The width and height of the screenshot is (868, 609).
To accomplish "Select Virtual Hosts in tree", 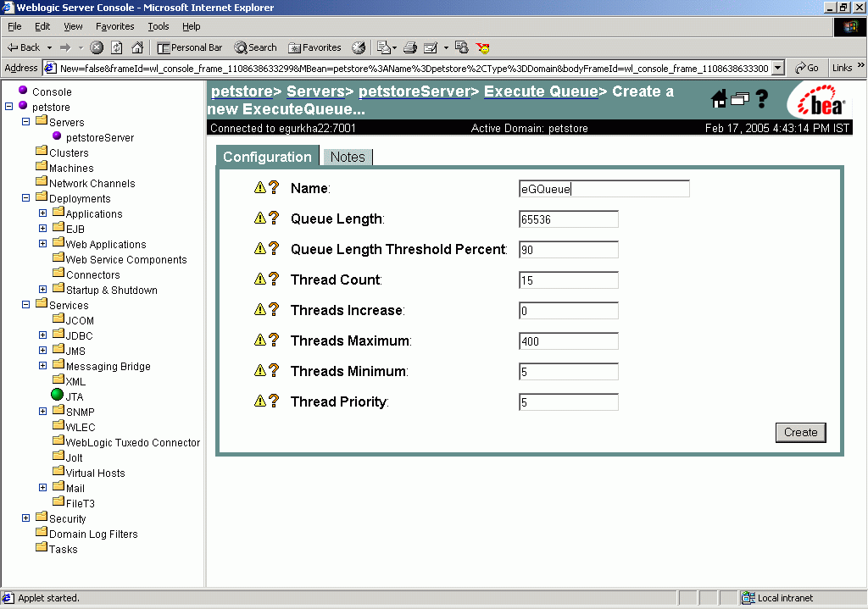I will (x=95, y=473).
